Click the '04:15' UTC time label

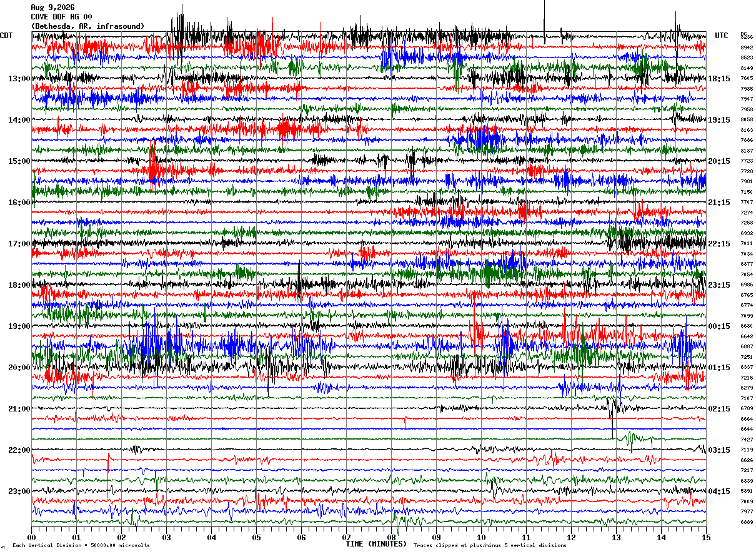719,491
